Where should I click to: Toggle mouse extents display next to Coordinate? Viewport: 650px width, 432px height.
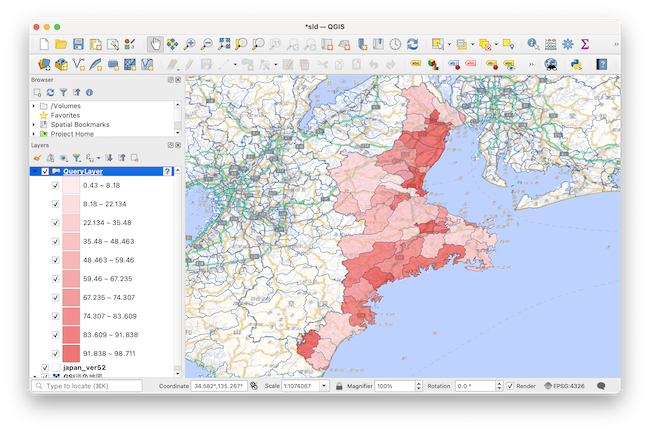(x=254, y=386)
